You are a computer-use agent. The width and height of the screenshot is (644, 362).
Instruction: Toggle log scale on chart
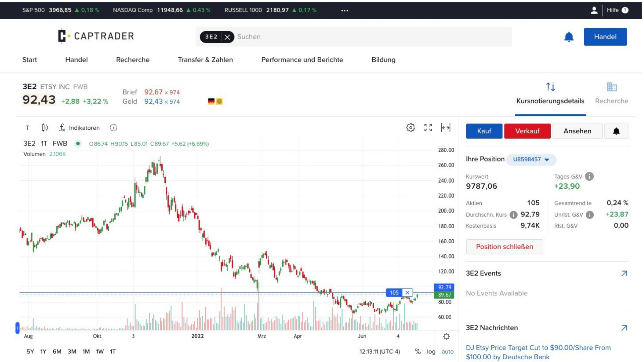tap(431, 352)
